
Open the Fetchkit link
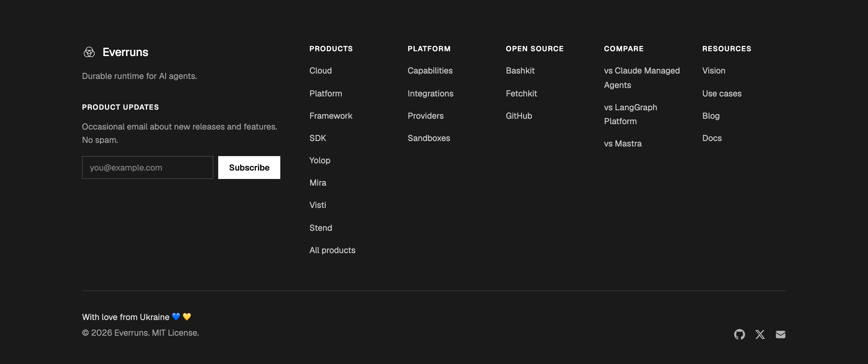point(521,94)
